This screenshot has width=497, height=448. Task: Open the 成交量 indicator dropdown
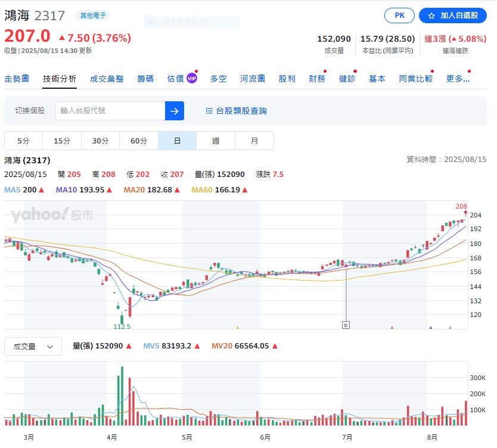(33, 346)
